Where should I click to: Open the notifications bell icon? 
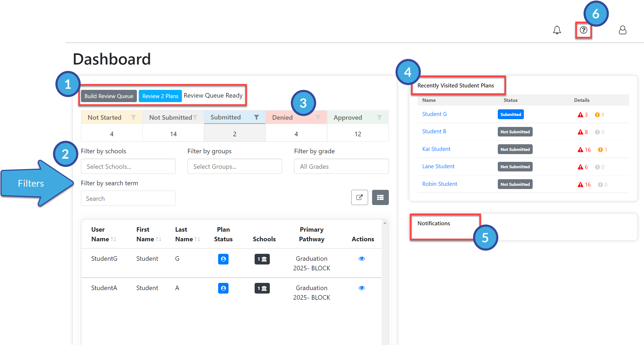pyautogui.click(x=557, y=30)
